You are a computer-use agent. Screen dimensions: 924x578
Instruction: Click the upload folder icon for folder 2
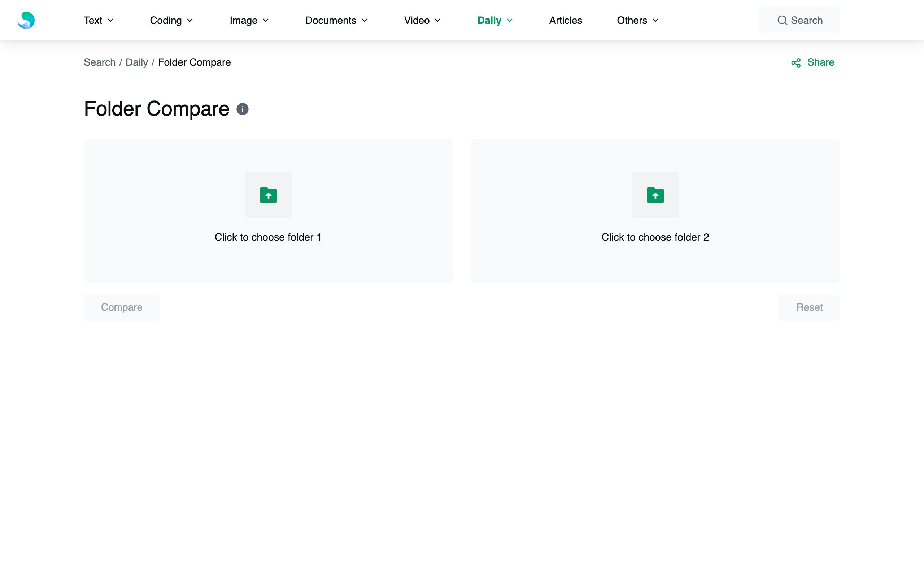[x=655, y=195]
